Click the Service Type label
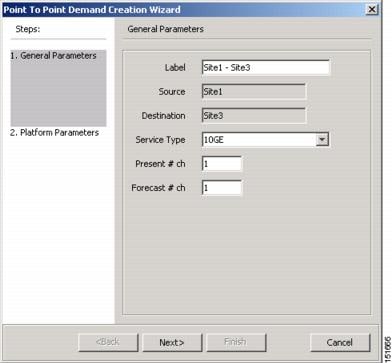This screenshot has height=363, width=392. (x=160, y=140)
